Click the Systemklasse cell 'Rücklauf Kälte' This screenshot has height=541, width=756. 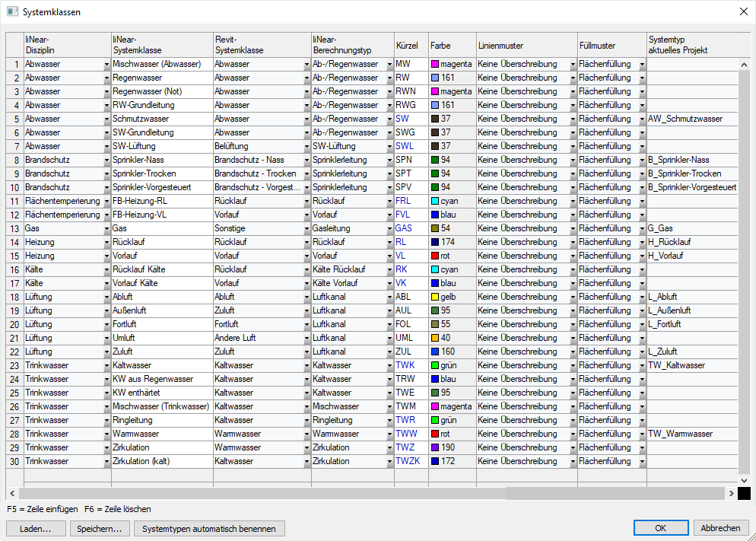(162, 269)
